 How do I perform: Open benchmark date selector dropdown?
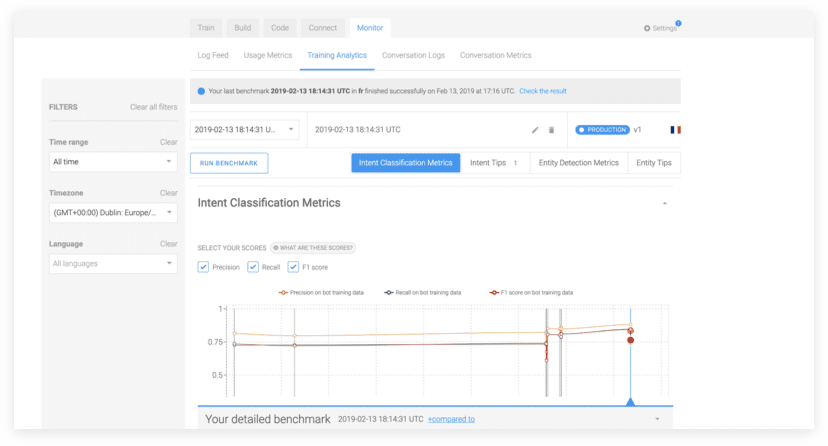[244, 129]
